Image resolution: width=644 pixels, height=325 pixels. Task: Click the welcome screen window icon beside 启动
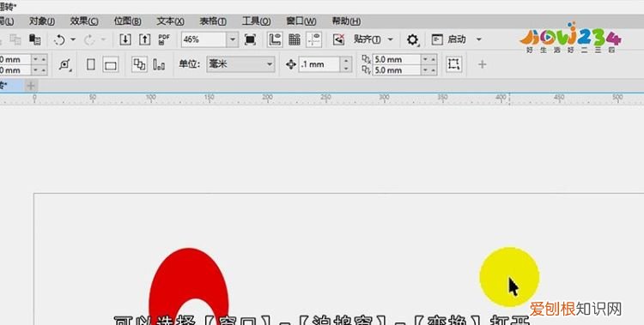pyautogui.click(x=437, y=39)
